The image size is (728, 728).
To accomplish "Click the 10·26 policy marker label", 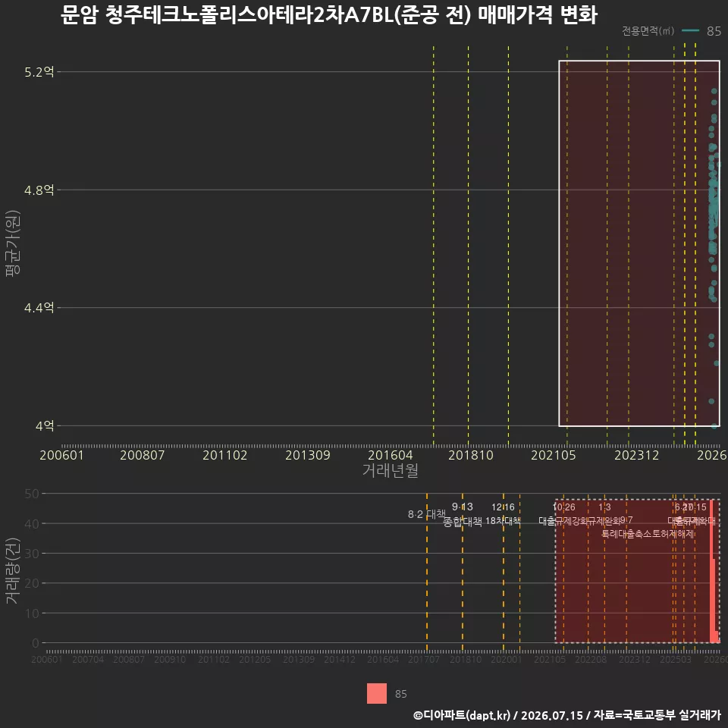I will [x=563, y=507].
